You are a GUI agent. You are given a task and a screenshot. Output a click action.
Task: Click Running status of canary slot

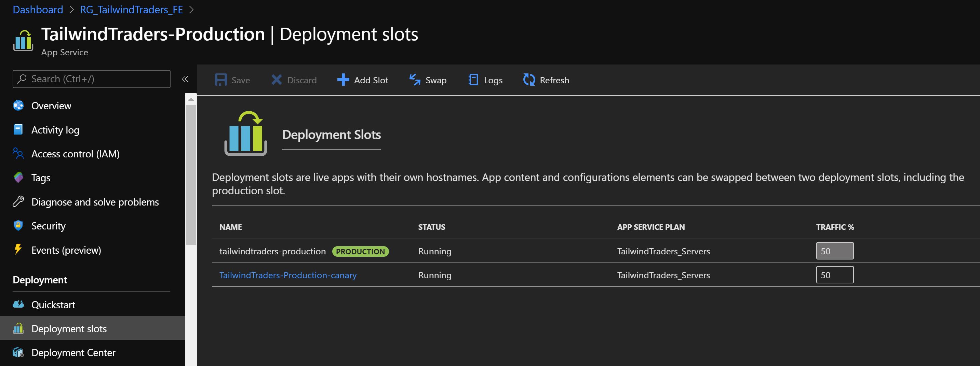[x=434, y=275]
